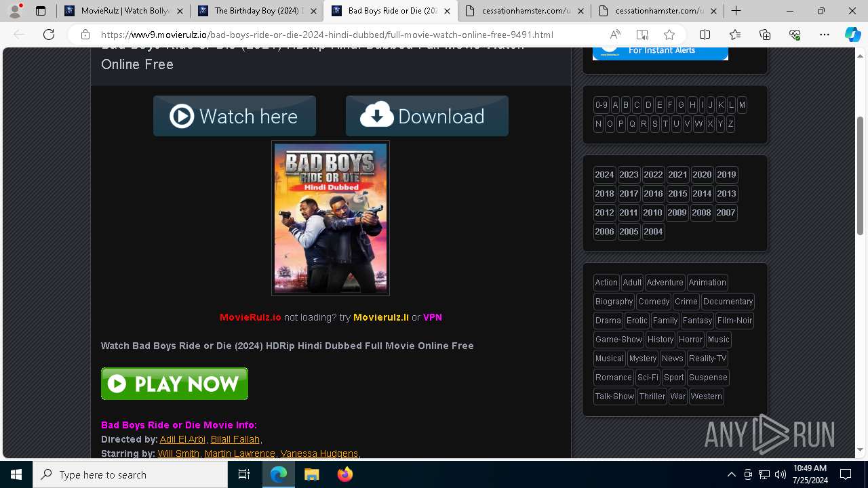The image size is (868, 488).
Task: Open the Collections icon
Action: (765, 35)
